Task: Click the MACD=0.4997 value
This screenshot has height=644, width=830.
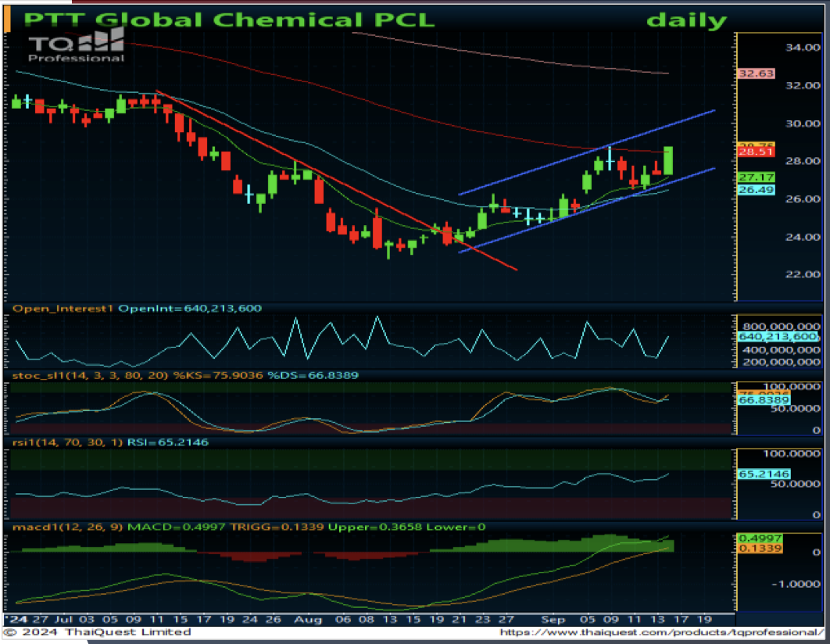Action: [x=177, y=527]
